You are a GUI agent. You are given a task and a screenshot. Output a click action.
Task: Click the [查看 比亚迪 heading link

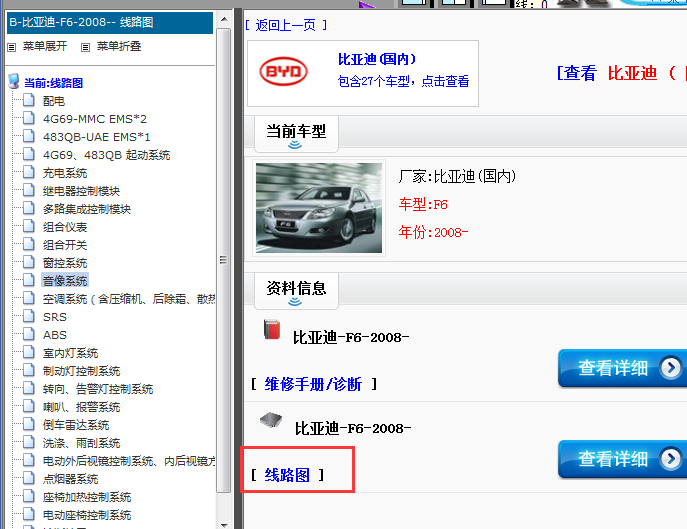click(621, 73)
